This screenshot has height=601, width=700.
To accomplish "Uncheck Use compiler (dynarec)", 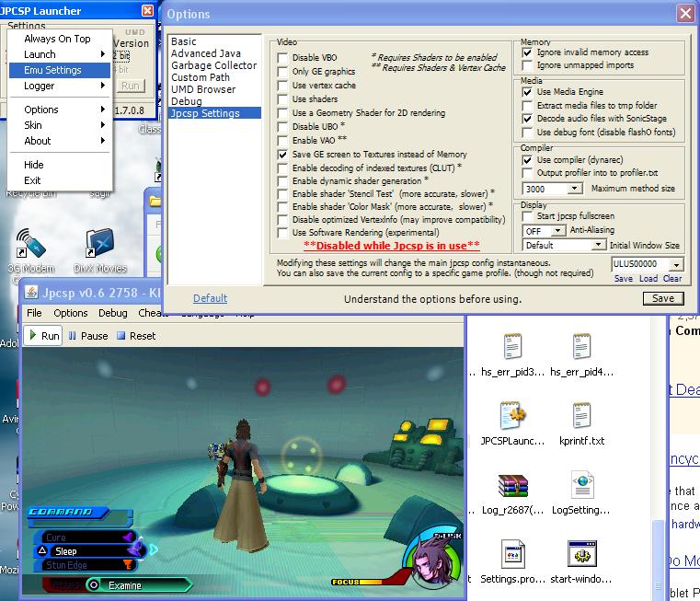I will (527, 160).
